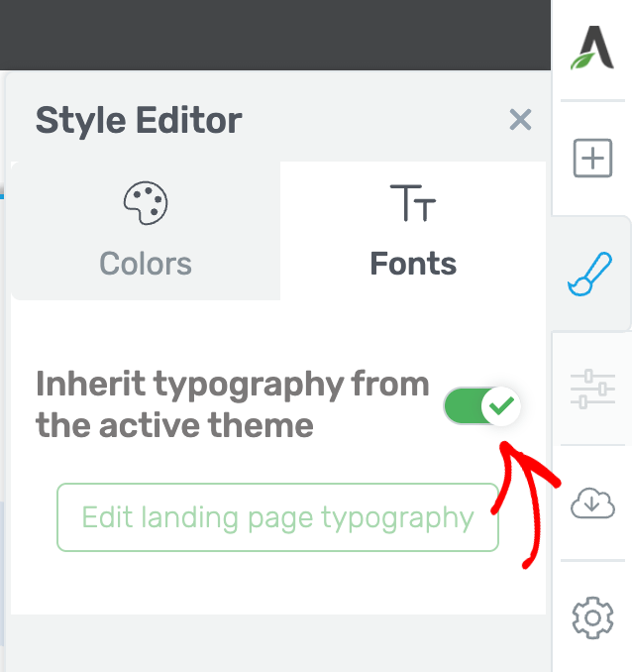Select the paintbrush Style Editor icon
This screenshot has width=632, height=672.
[590, 274]
